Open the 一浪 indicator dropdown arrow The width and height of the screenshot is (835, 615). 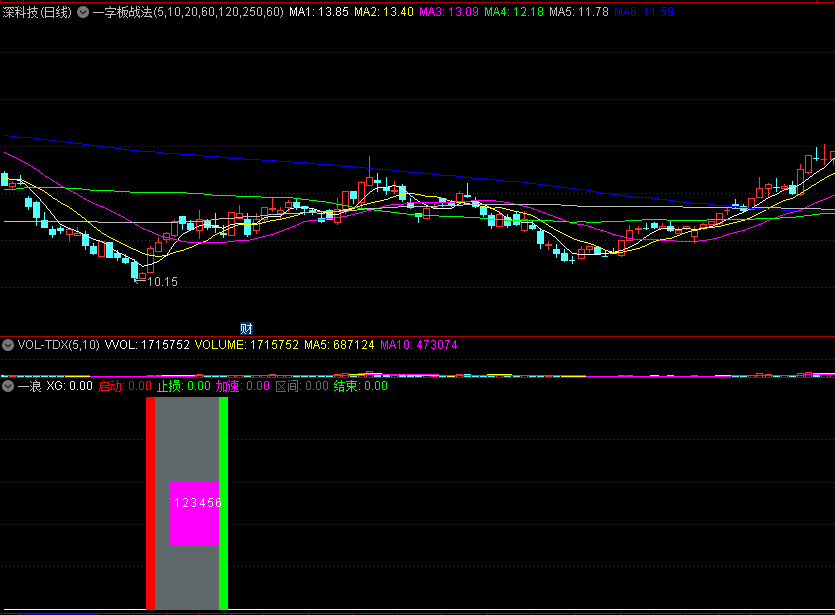point(8,386)
